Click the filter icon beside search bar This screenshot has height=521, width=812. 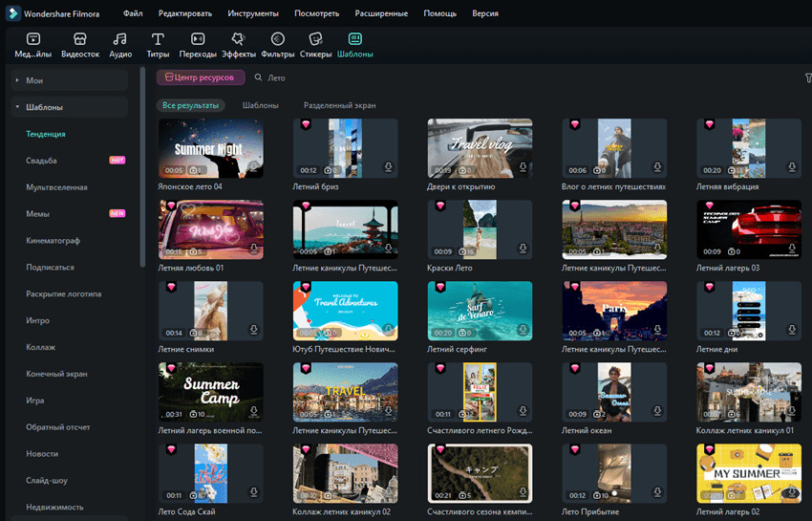(x=807, y=77)
